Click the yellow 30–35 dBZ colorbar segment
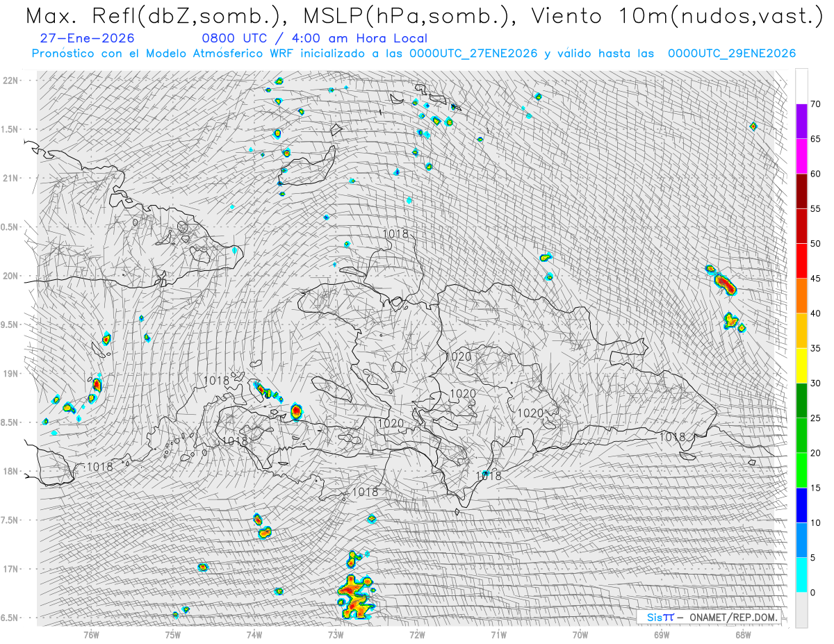The width and height of the screenshot is (834, 644). [x=801, y=366]
